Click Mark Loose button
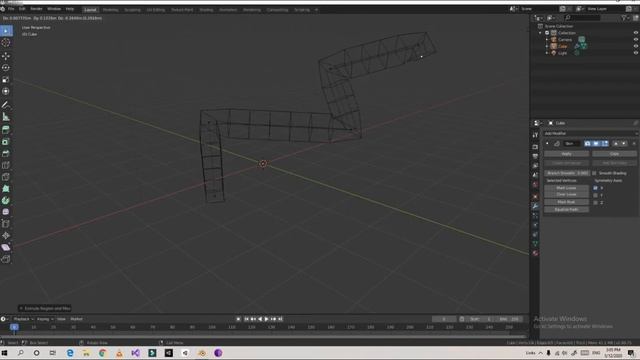640x360 pixels. point(567,188)
